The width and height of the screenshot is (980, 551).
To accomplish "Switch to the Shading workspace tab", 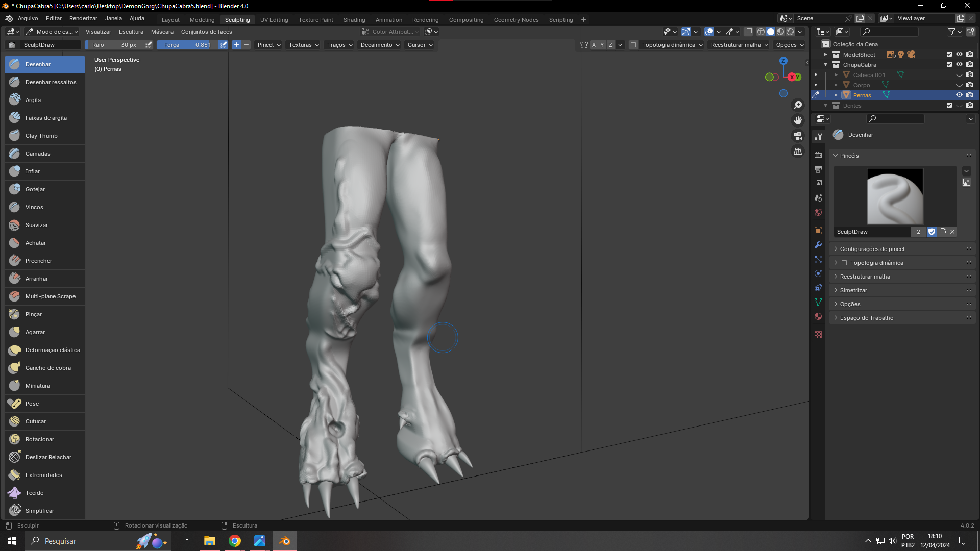I will tap(354, 20).
